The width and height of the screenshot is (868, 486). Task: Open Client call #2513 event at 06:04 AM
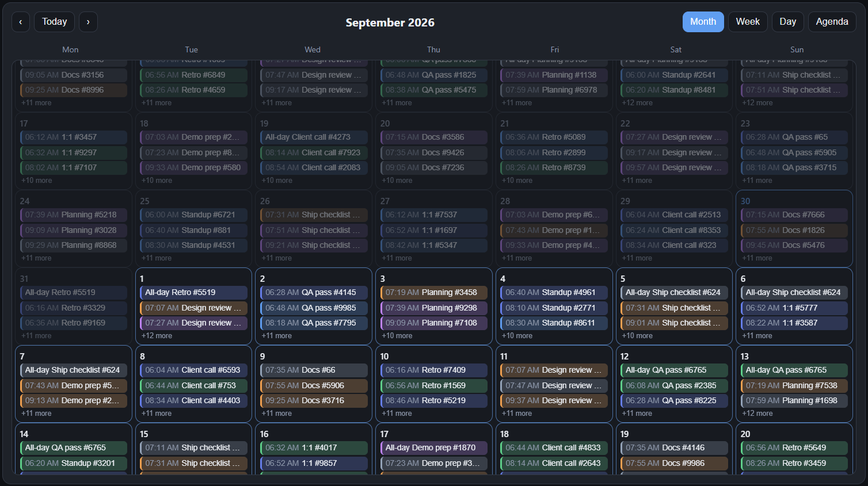tap(674, 215)
